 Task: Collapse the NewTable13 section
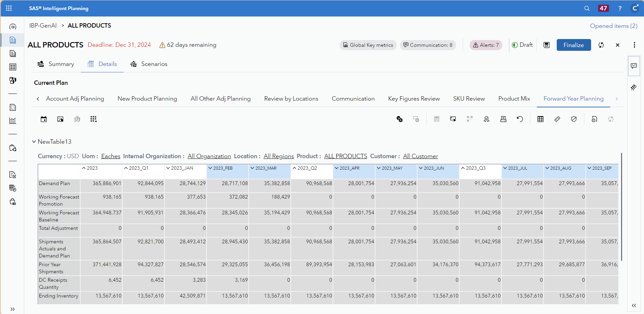tap(34, 141)
